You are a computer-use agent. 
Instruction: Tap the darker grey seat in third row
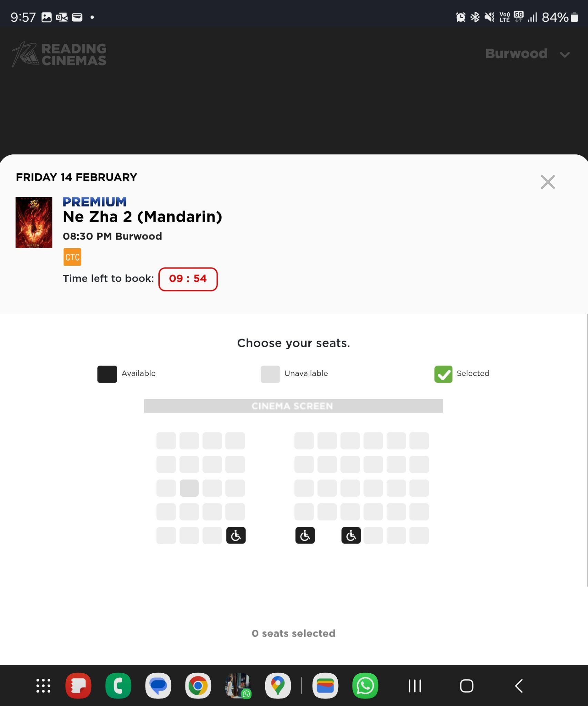tap(189, 488)
